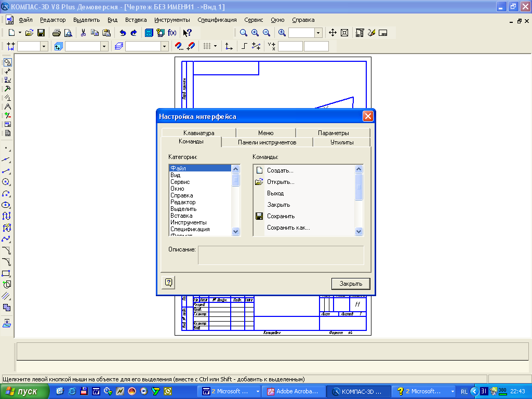Image resolution: width=532 pixels, height=399 pixels.
Task: Open Microsoft Word group in taskbar
Action: (x=230, y=392)
